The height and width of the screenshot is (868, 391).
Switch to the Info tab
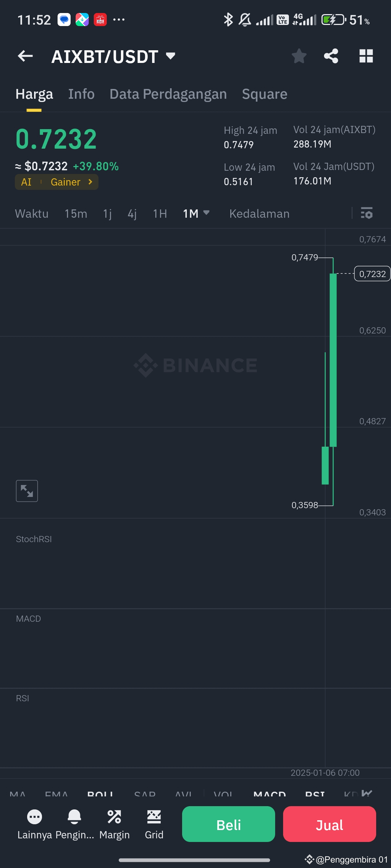point(81,94)
